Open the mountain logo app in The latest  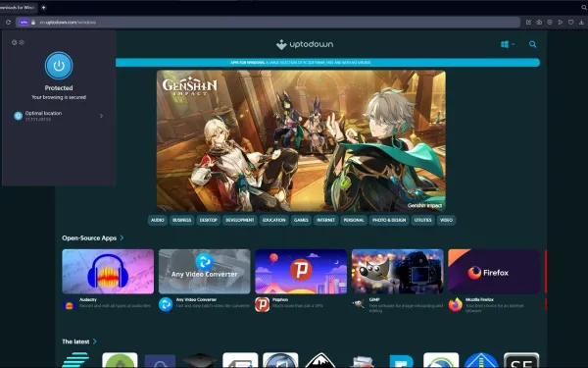(320, 360)
